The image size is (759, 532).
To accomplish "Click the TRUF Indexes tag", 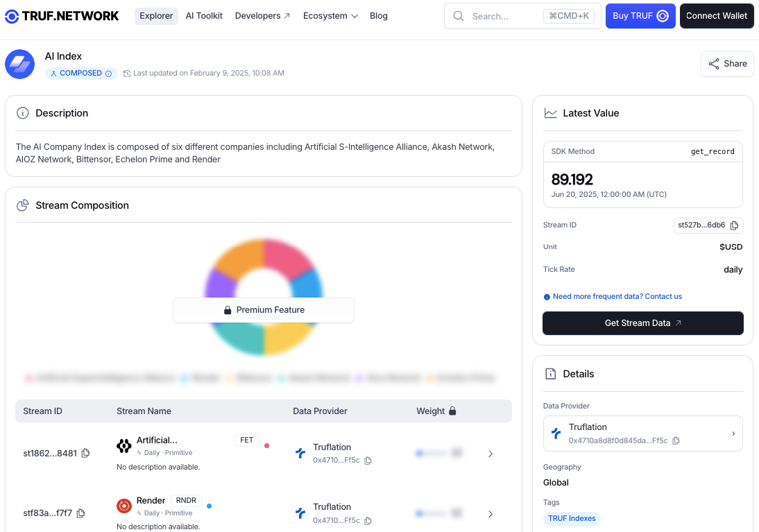I will 572,518.
